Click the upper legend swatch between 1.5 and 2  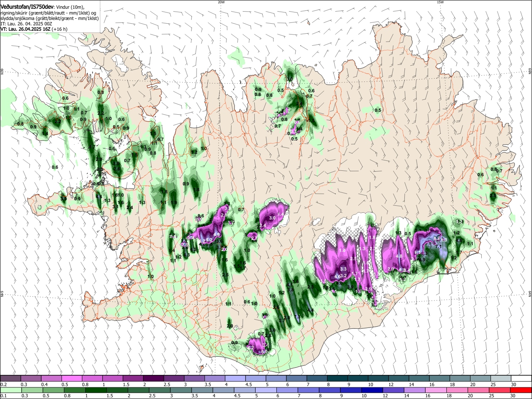pyautogui.click(x=133, y=378)
